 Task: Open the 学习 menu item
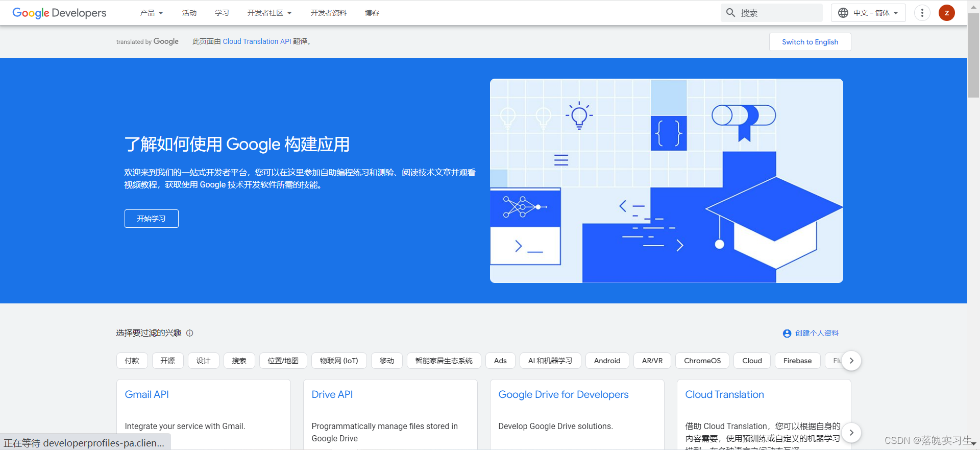(222, 13)
